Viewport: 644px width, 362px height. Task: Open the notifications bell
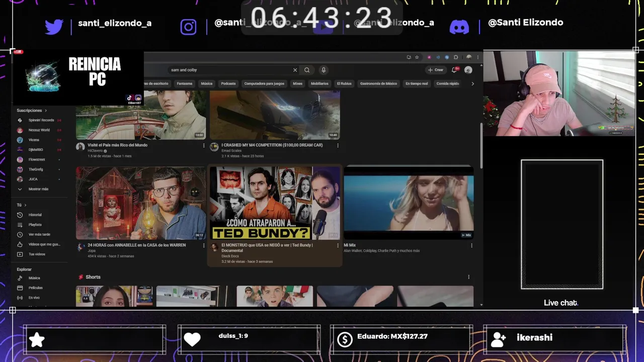coord(454,70)
